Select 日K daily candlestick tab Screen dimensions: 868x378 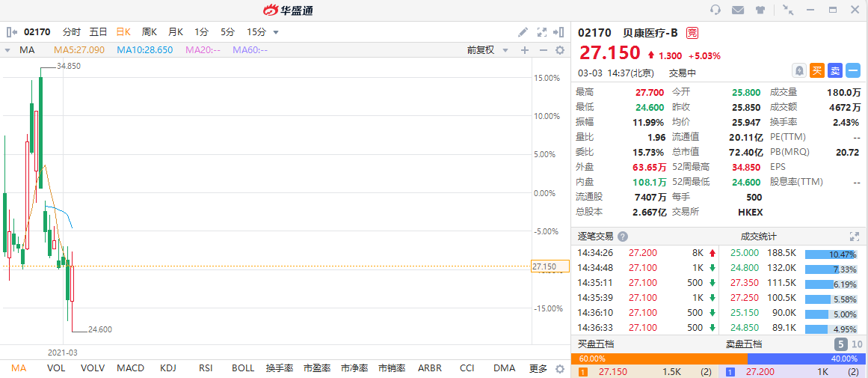tap(123, 32)
